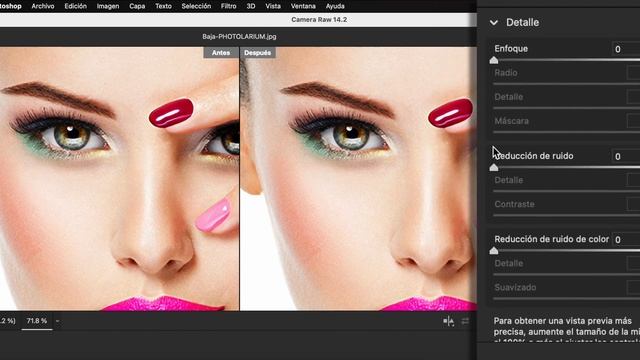Click the Reducción de ruido de color value field
The width and height of the screenshot is (640, 360).
[626, 240]
